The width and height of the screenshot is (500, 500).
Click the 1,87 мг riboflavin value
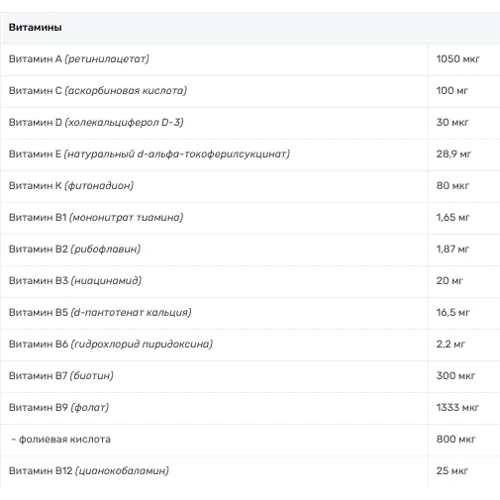tap(453, 249)
